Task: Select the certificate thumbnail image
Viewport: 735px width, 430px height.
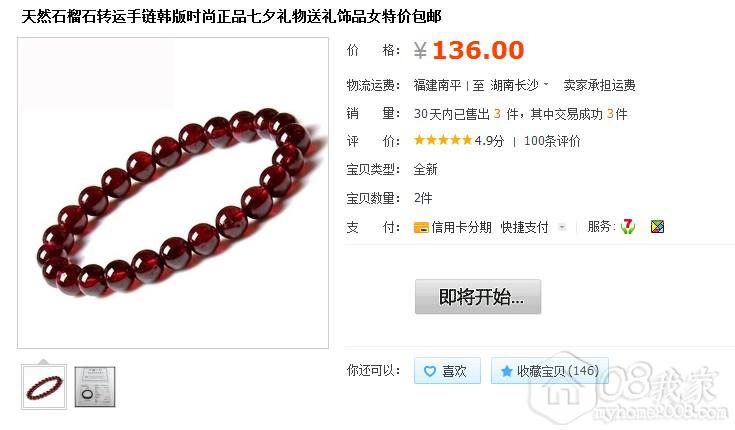Action: point(95,387)
